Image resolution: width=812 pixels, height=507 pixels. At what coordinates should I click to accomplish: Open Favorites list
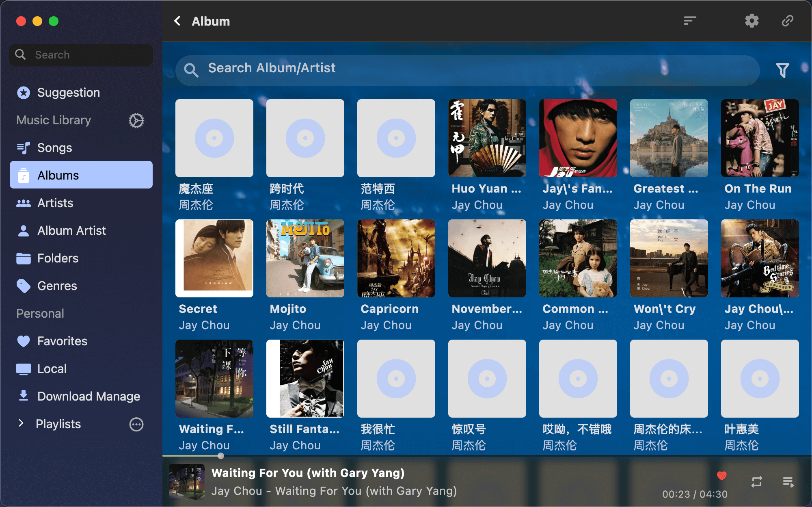(81, 341)
